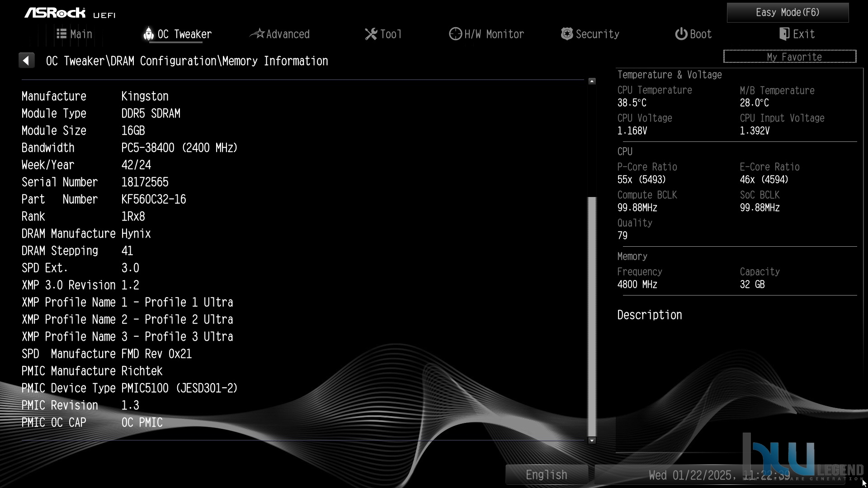Viewport: 868px width, 488px height.
Task: Switch to the Tool tab
Action: click(383, 34)
